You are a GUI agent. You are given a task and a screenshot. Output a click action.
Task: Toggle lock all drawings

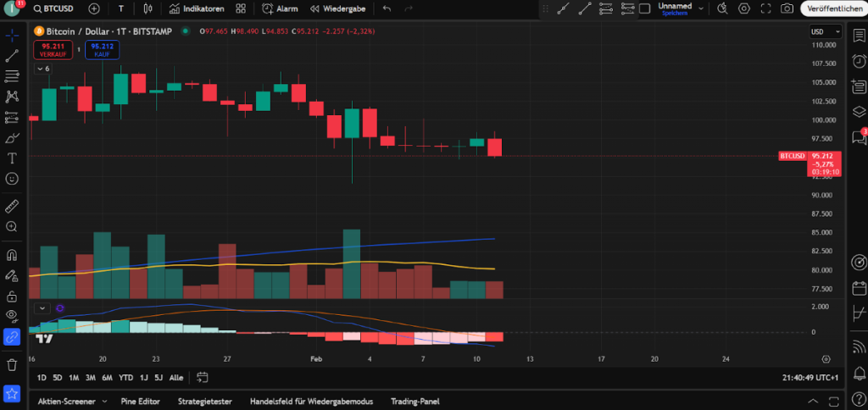click(x=12, y=296)
